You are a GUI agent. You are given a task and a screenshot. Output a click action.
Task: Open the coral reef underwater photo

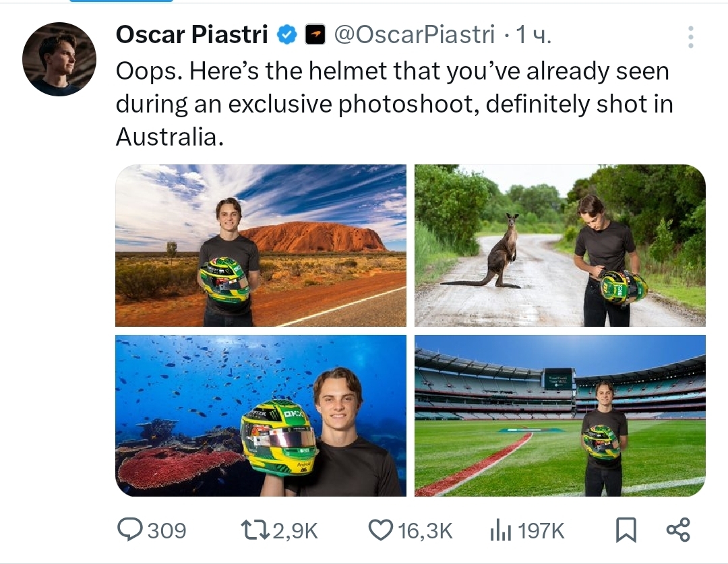coord(261,415)
